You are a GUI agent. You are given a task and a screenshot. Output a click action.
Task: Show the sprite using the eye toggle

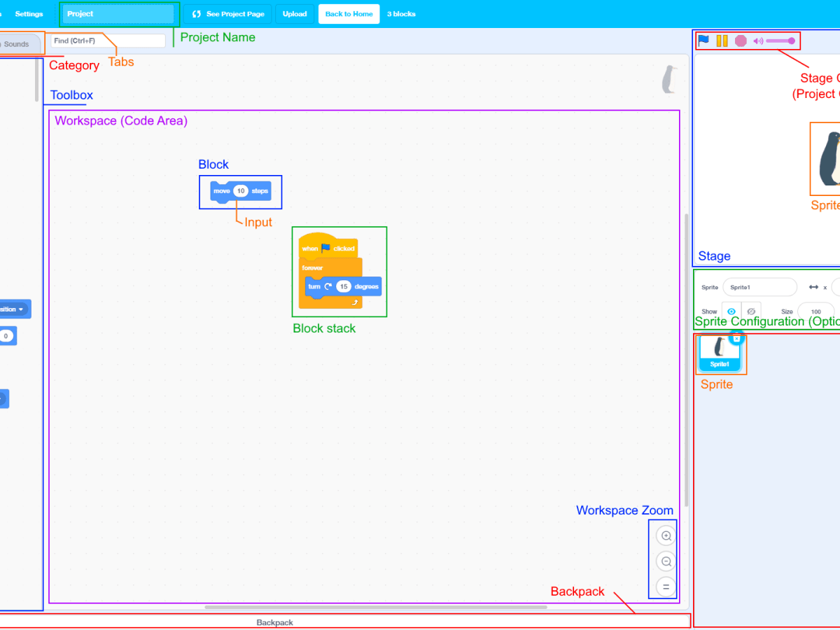point(731,311)
